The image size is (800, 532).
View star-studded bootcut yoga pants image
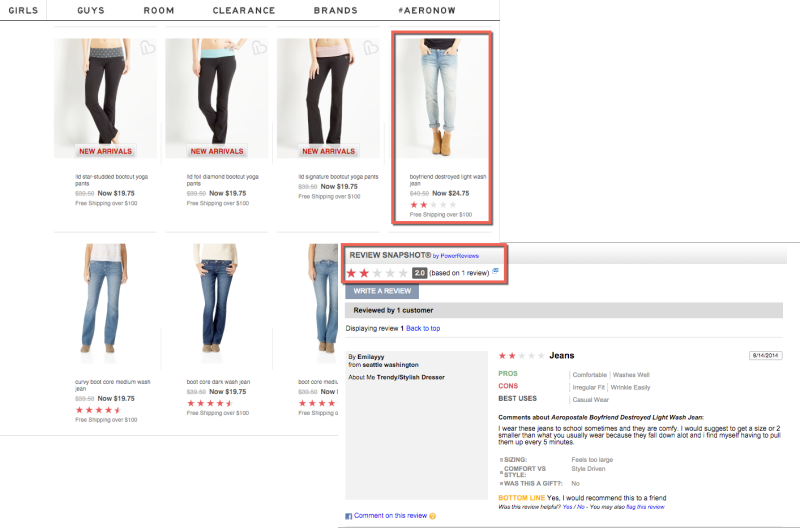[x=105, y=98]
